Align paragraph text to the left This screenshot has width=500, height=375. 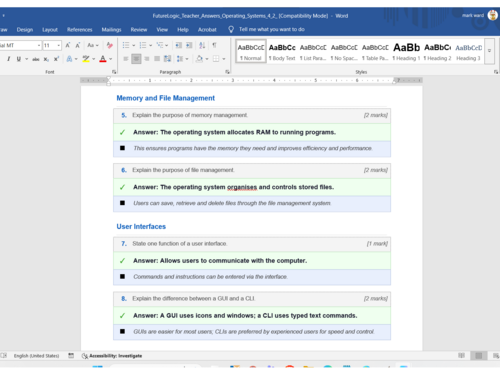[126, 59]
